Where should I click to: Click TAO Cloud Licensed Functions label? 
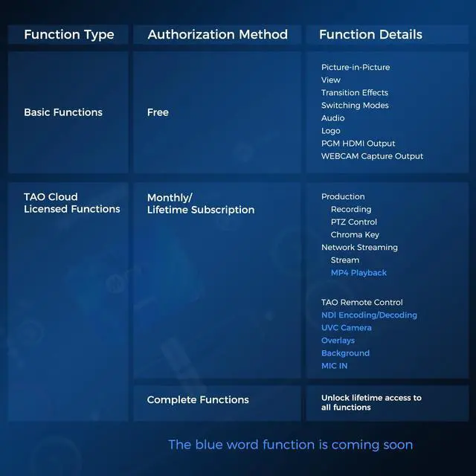tap(71, 203)
